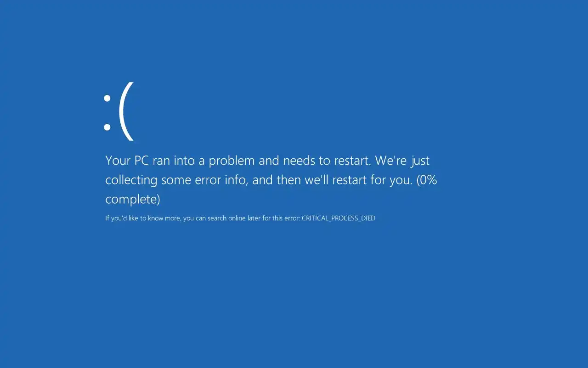Click the "(0%" progress percentage
This screenshot has width=588, height=368.
[x=427, y=180]
